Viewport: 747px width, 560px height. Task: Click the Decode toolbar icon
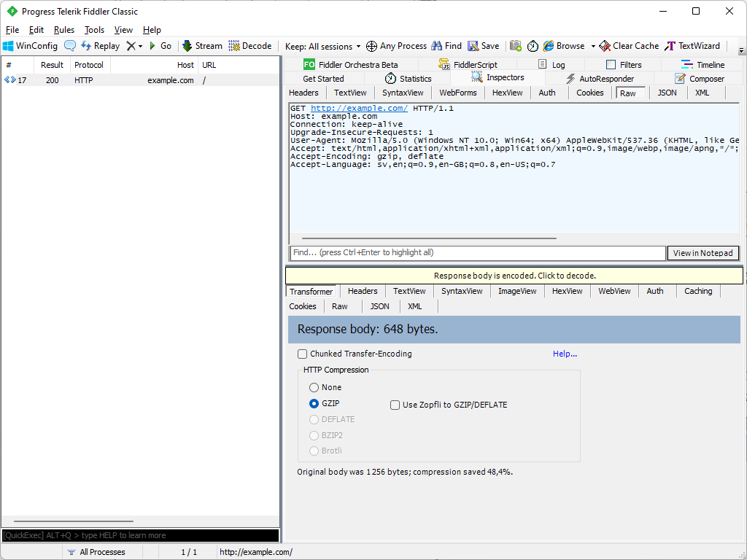pos(249,46)
